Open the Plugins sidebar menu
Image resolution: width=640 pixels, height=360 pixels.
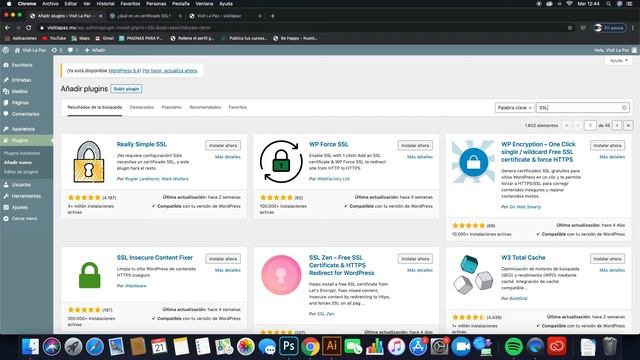pyautogui.click(x=20, y=140)
